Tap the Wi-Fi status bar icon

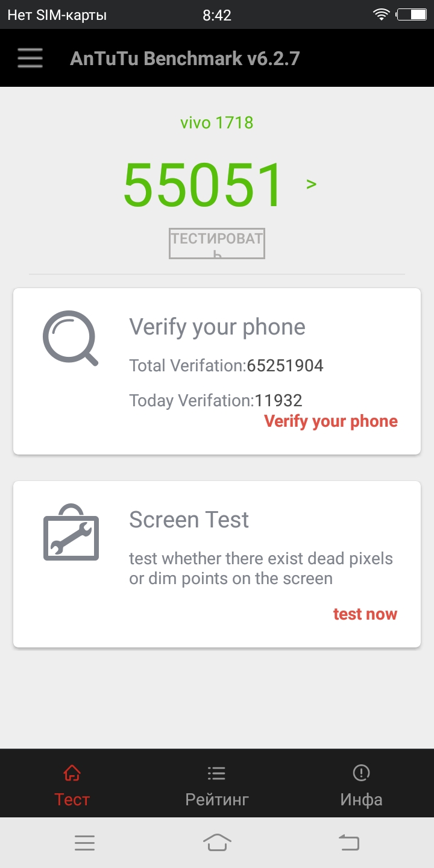381,15
